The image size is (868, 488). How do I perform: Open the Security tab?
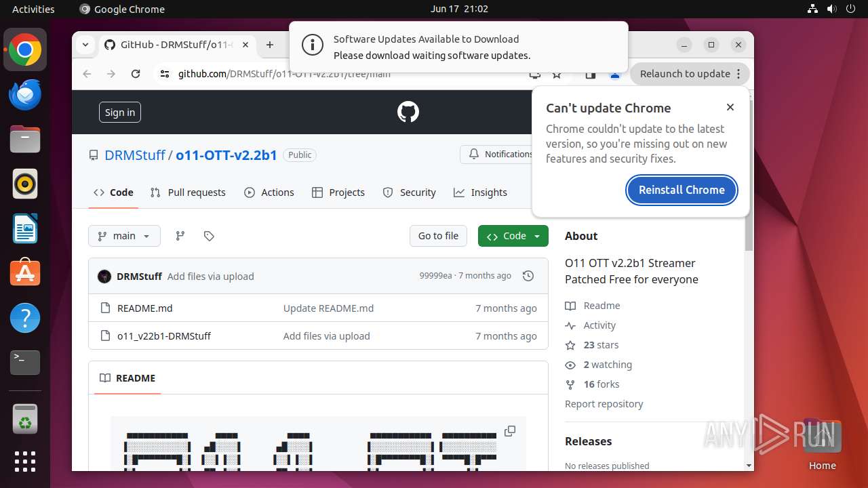point(409,192)
